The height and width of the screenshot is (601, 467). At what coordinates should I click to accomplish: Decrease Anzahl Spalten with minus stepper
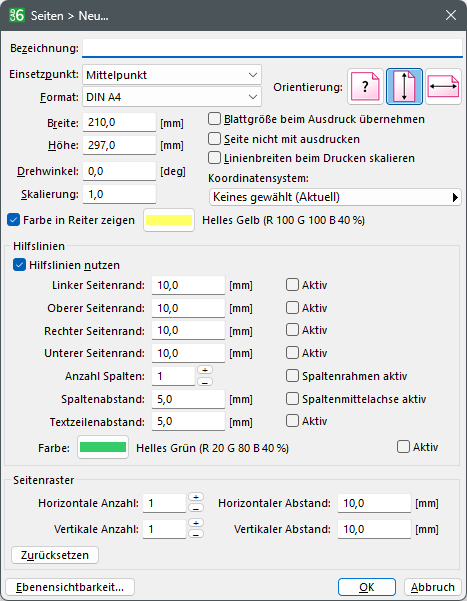pyautogui.click(x=205, y=382)
